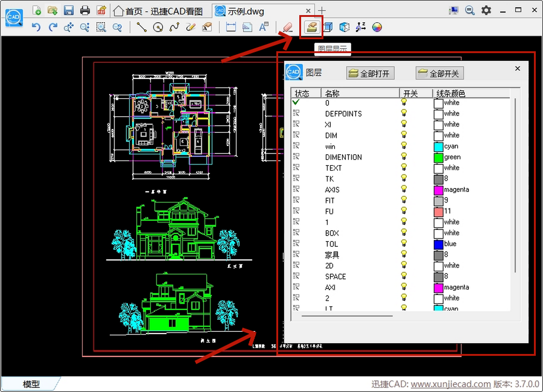Open the www.xunjiecad.com link
543x392 pixels.
click(x=451, y=384)
